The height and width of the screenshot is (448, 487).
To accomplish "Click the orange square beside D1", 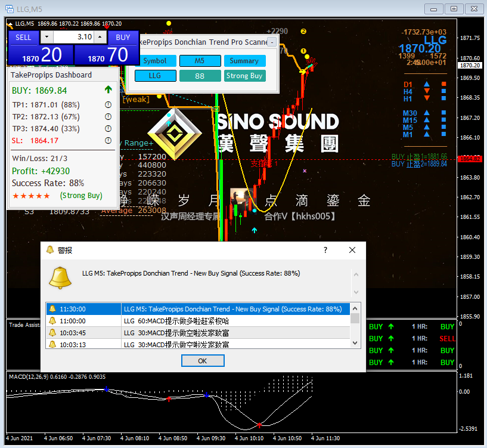I will point(444,84).
